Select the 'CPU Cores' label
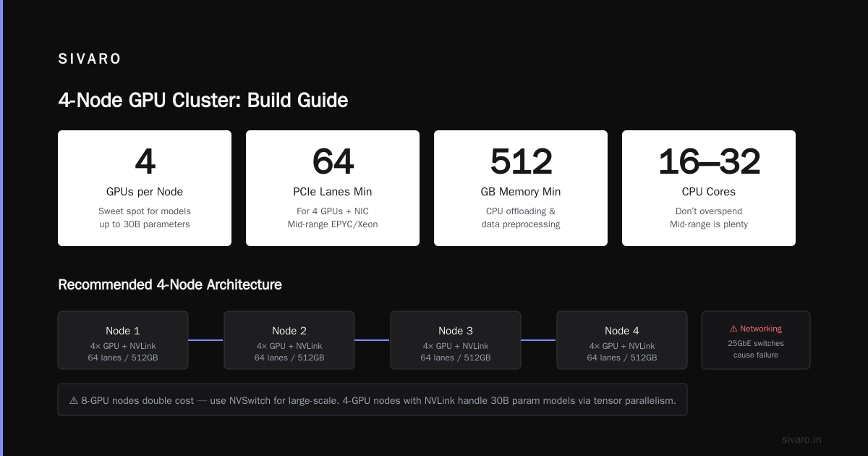The image size is (868, 456). [x=709, y=192]
